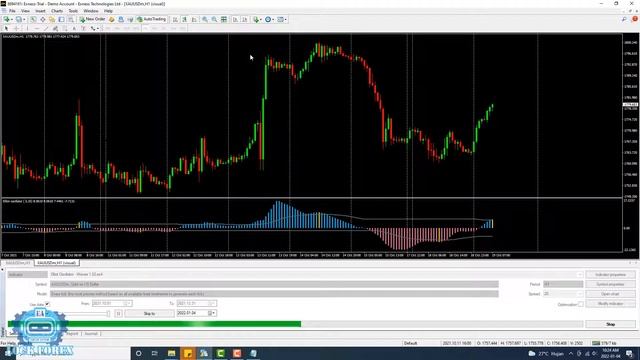Select the cursor arrow tool
The width and height of the screenshot is (640, 360).
[x=6, y=28]
